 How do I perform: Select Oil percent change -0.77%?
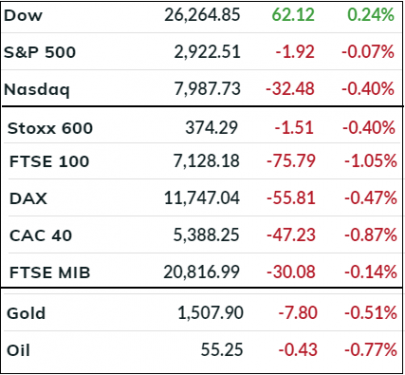coord(371,350)
